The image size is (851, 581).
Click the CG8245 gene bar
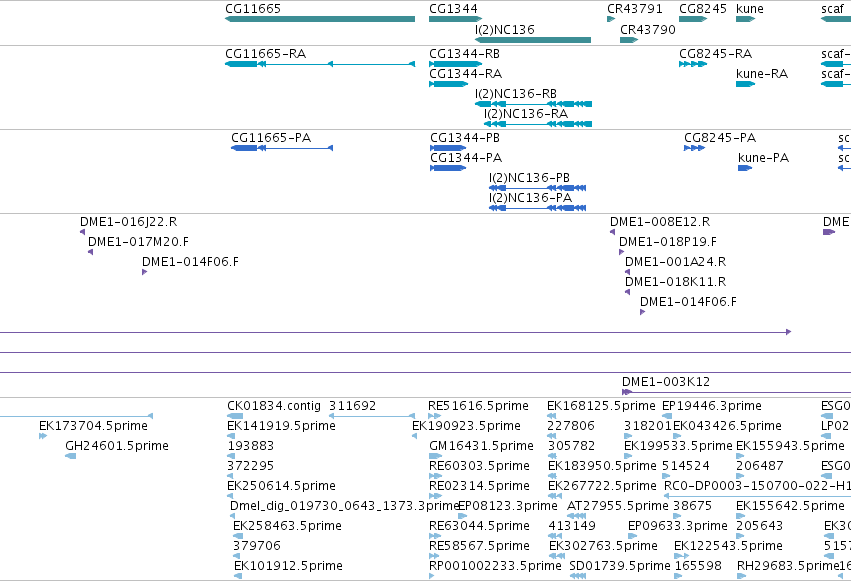click(693, 19)
